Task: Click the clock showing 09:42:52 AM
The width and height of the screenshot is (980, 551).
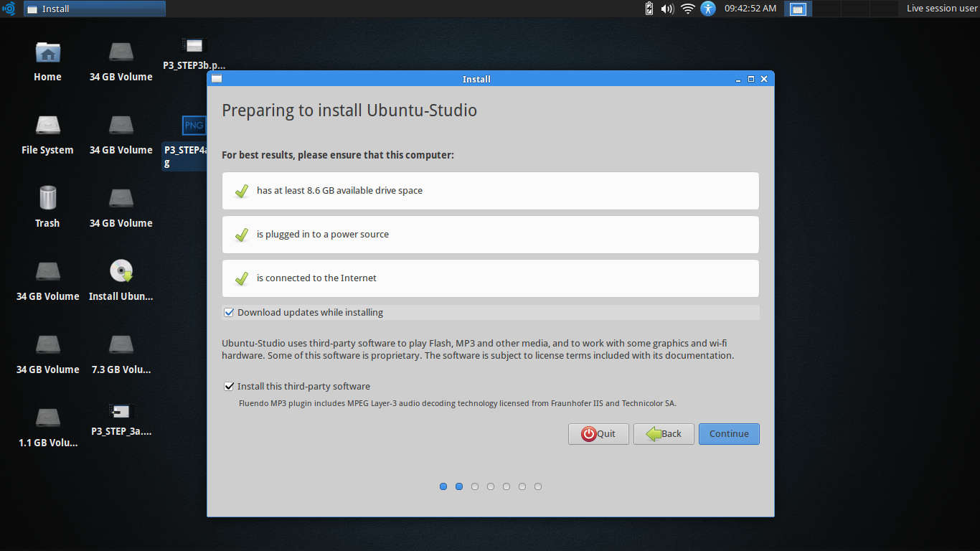Action: pos(750,9)
